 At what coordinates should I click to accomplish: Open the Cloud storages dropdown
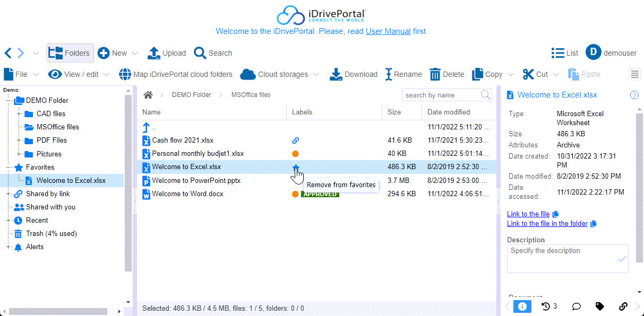click(x=280, y=74)
